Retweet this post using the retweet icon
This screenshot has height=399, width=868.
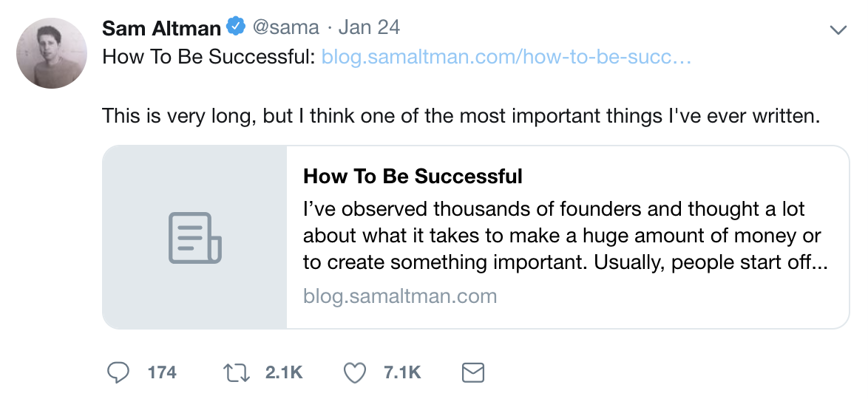click(237, 372)
